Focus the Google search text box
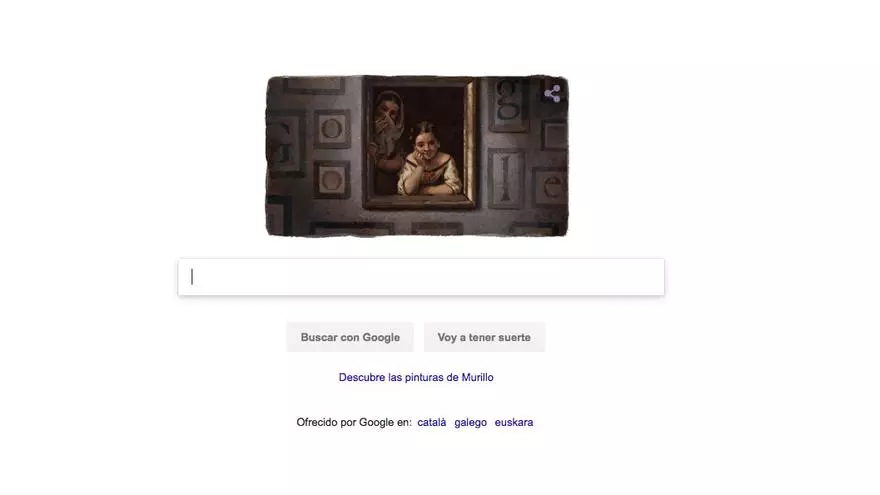The width and height of the screenshot is (880, 495). click(x=421, y=277)
